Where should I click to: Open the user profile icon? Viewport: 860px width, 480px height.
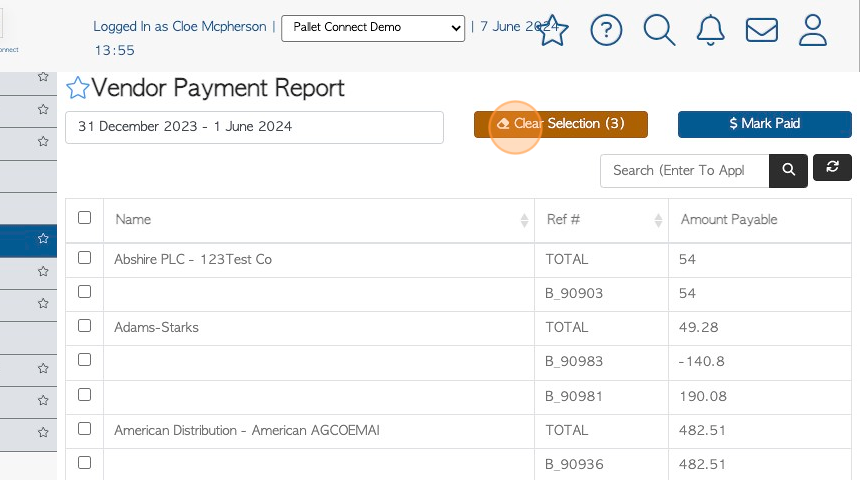(x=813, y=30)
